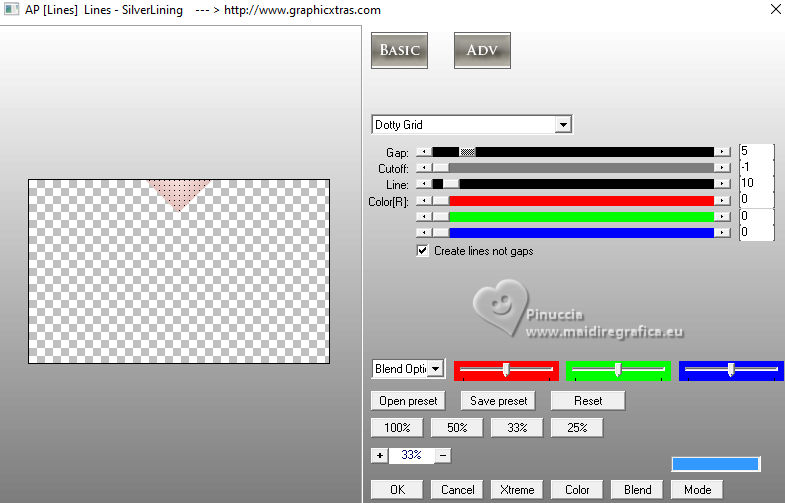
Task: Close the AP Lines dialog window
Action: (x=775, y=10)
